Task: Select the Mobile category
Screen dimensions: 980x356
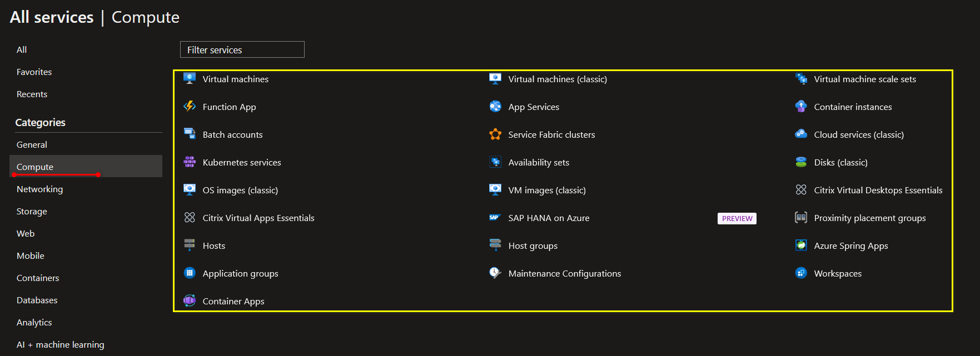Action: 31,255
